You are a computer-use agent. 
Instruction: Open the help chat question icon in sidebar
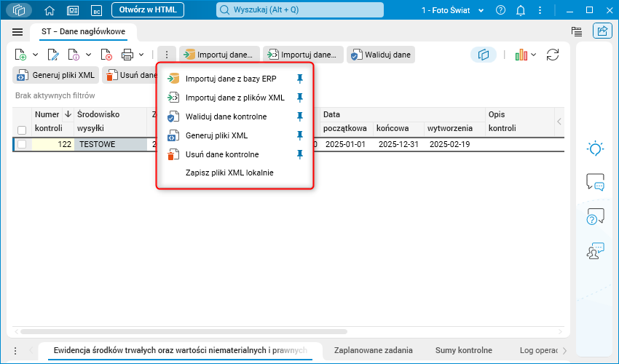click(x=595, y=216)
